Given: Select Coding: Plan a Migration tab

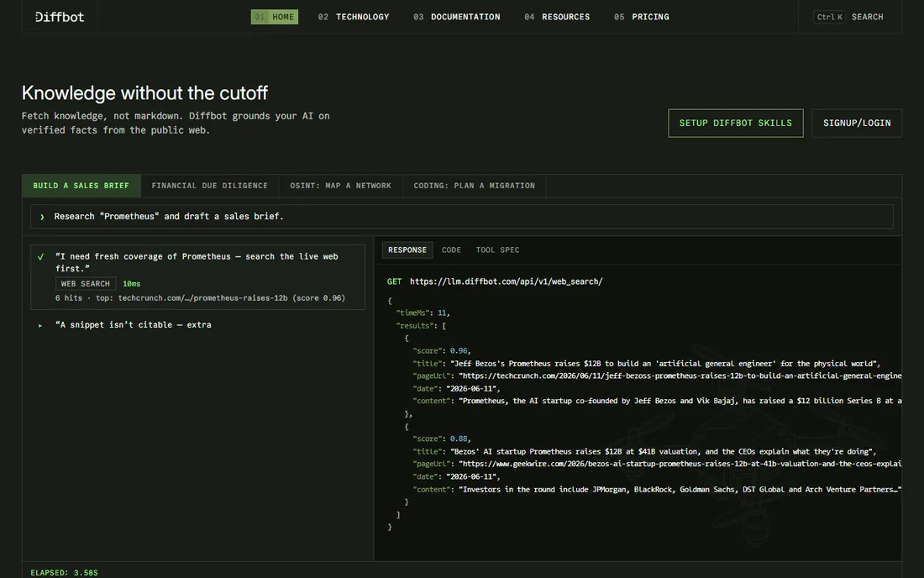Looking at the screenshot, I should click(475, 186).
